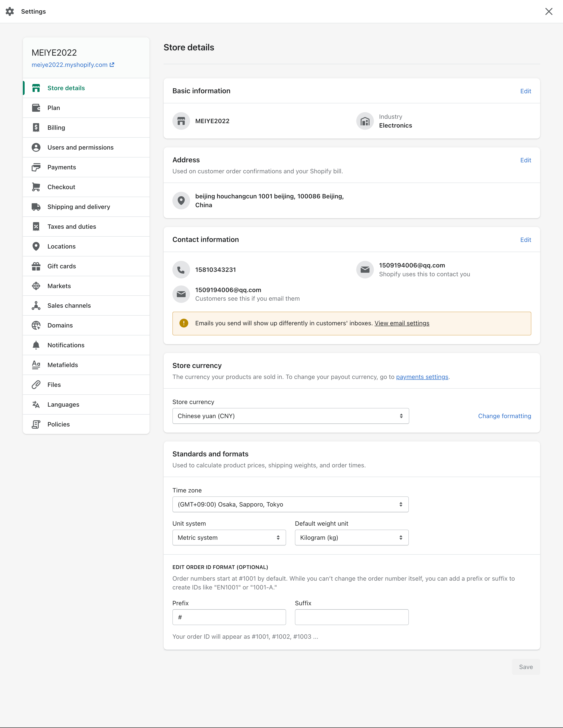This screenshot has height=728, width=563.
Task: Click the store icon beside MEIYE2022 in Basic information
Action: coord(181,121)
